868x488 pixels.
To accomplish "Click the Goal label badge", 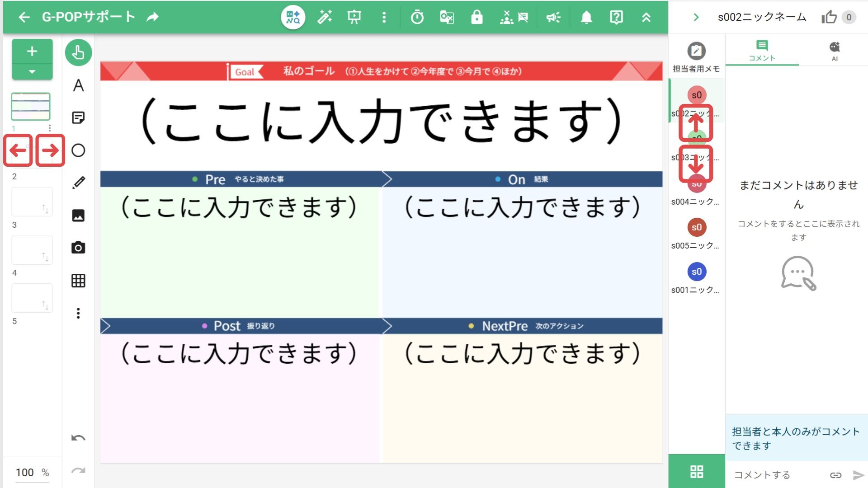I will (x=246, y=72).
